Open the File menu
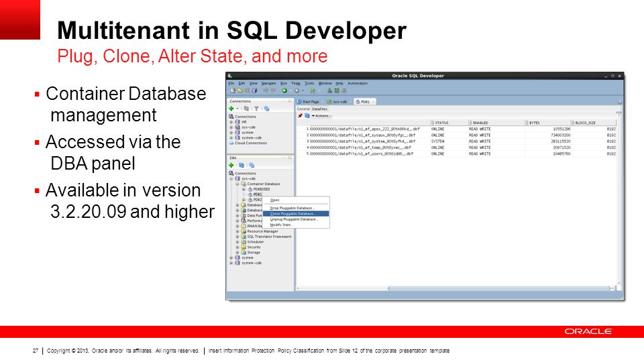 coord(231,83)
